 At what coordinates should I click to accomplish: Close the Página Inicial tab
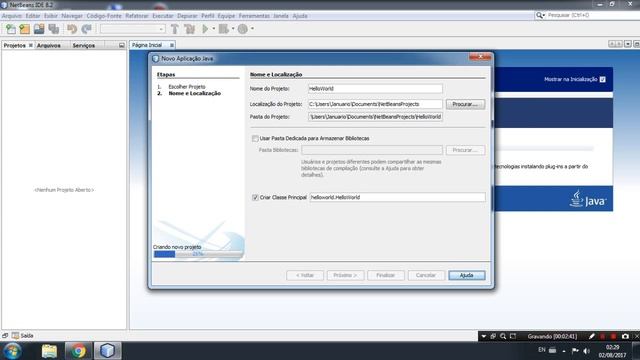tap(172, 45)
